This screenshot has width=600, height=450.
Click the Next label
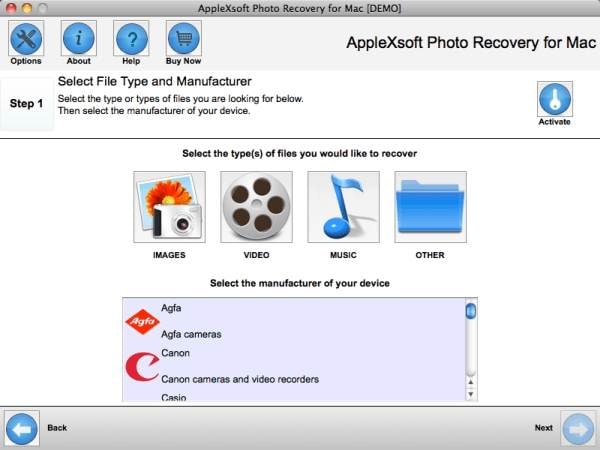[x=544, y=428]
